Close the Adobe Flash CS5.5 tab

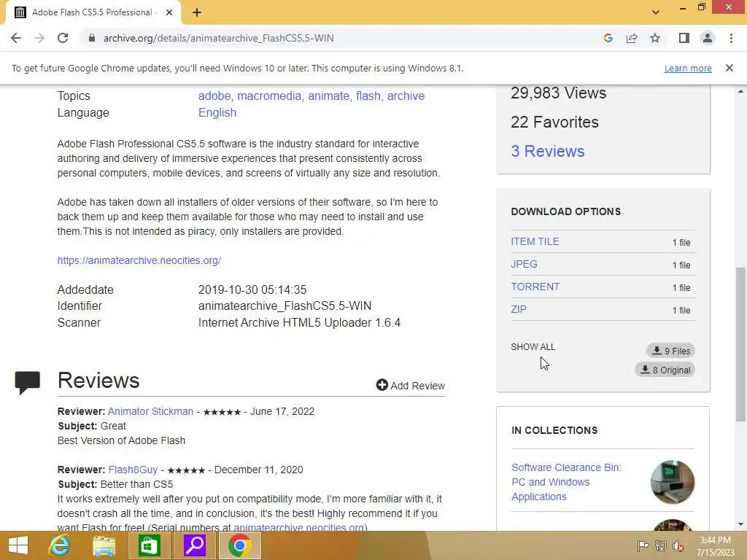point(169,12)
